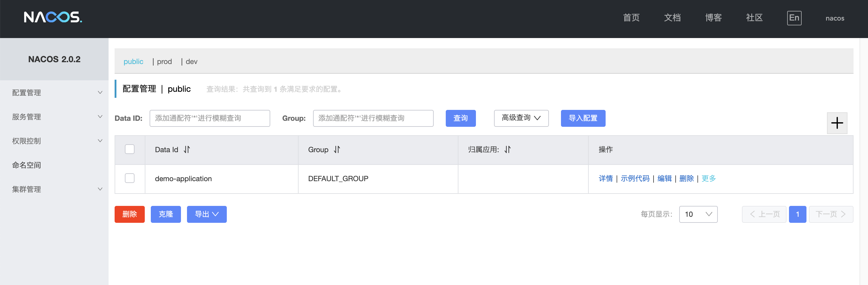Open 示例代码 for demo-application
Image resolution: width=868 pixels, height=285 pixels.
635,178
